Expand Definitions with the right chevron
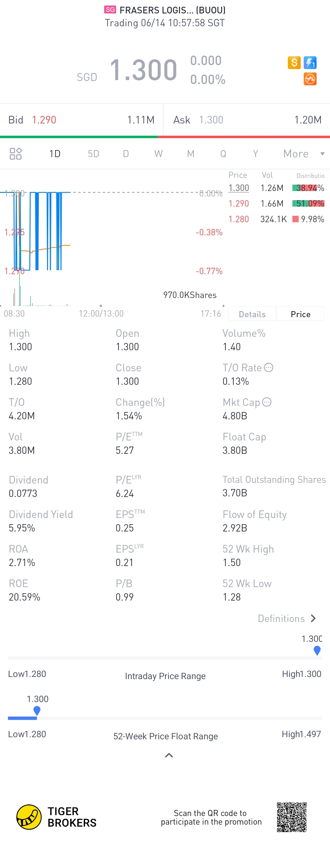Screen dimensions: 330x868 pos(313,618)
